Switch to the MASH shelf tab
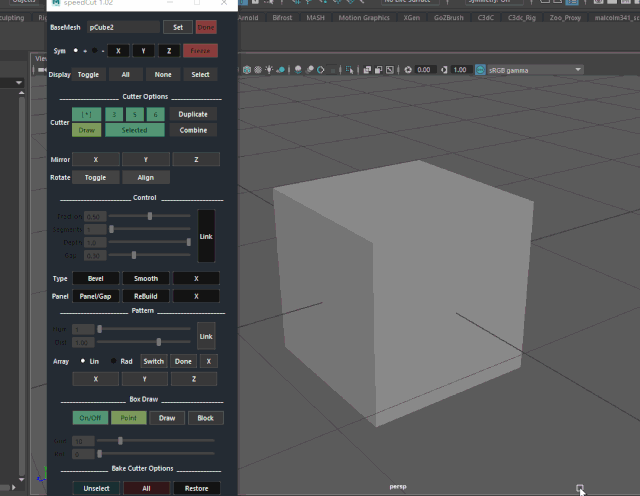This screenshot has width=640, height=496. click(x=315, y=18)
